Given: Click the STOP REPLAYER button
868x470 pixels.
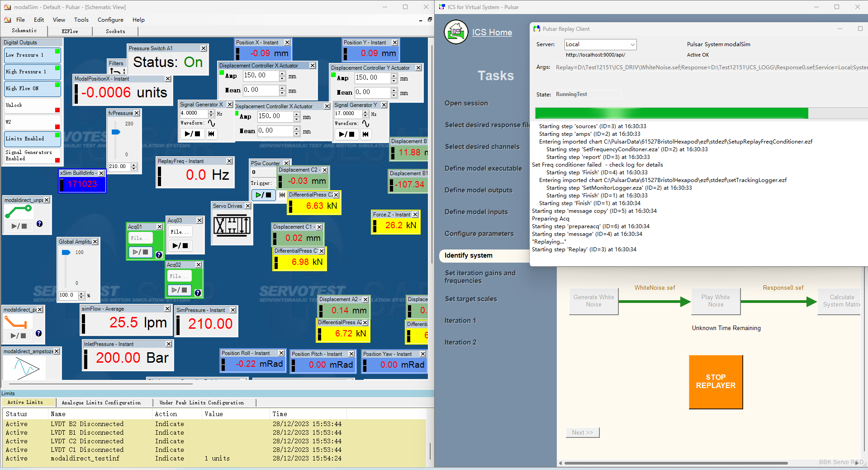Looking at the screenshot, I should (716, 382).
